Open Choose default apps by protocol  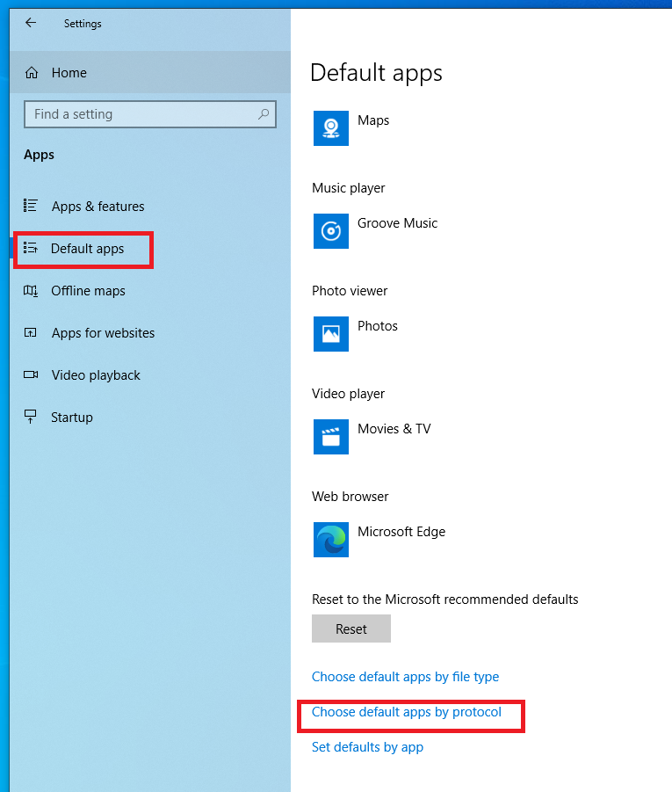tap(407, 712)
